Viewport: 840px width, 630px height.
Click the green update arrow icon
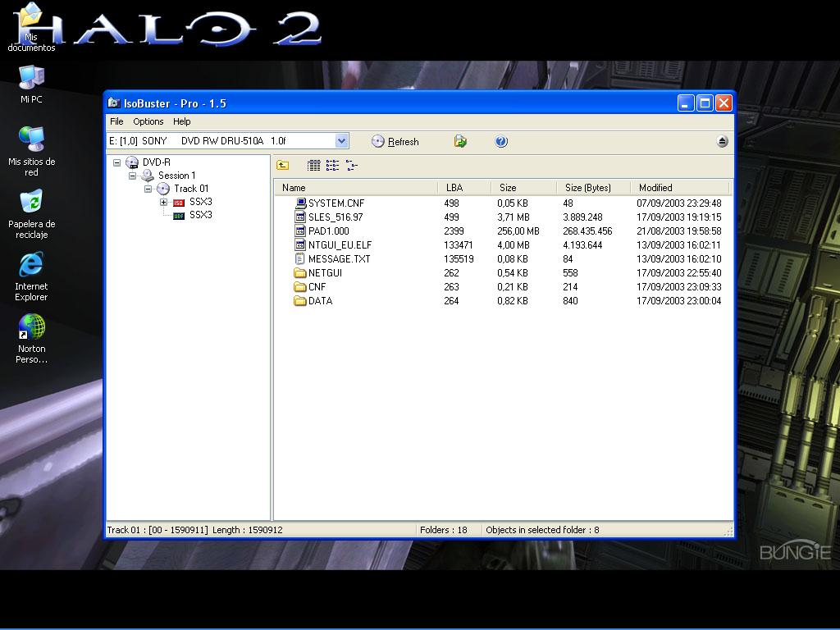click(x=460, y=142)
